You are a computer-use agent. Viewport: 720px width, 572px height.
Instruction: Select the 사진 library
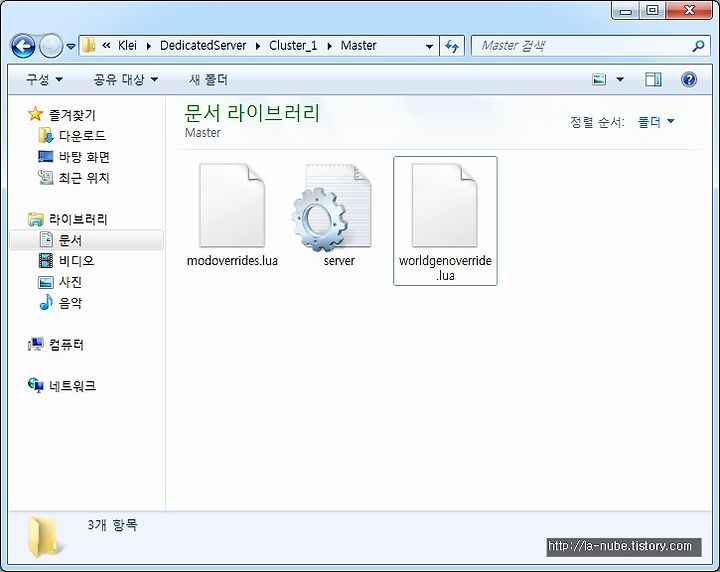[x=70, y=282]
